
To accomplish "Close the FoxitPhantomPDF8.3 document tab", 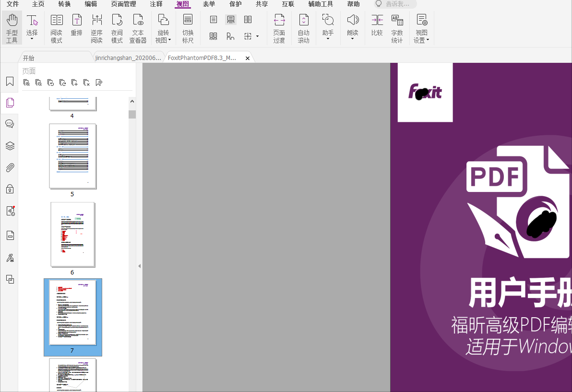I will pos(248,58).
